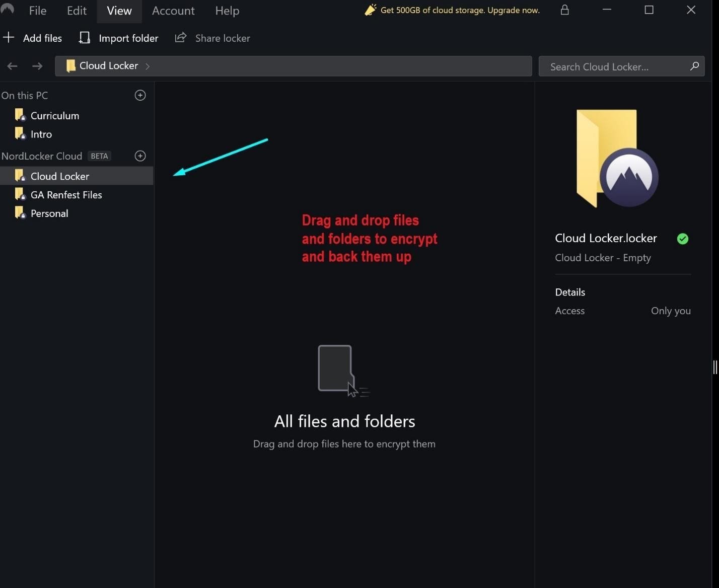This screenshot has width=719, height=588.
Task: Click the Cloud Locker - Empty status text
Action: (x=603, y=258)
